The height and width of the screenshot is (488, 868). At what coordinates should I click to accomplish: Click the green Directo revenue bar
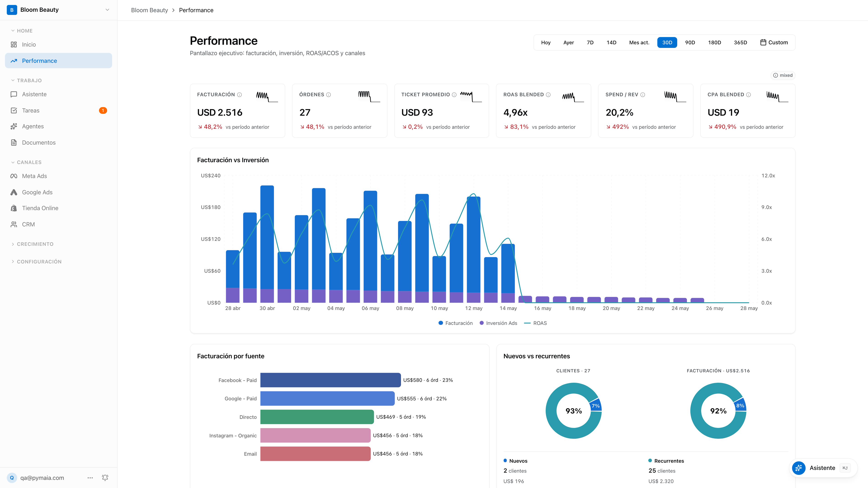tap(317, 417)
